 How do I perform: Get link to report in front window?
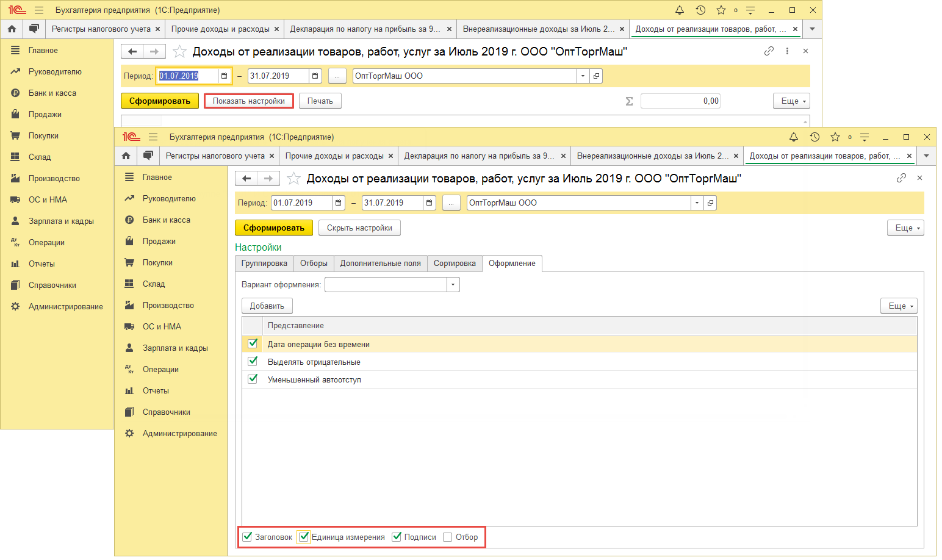coord(901,178)
